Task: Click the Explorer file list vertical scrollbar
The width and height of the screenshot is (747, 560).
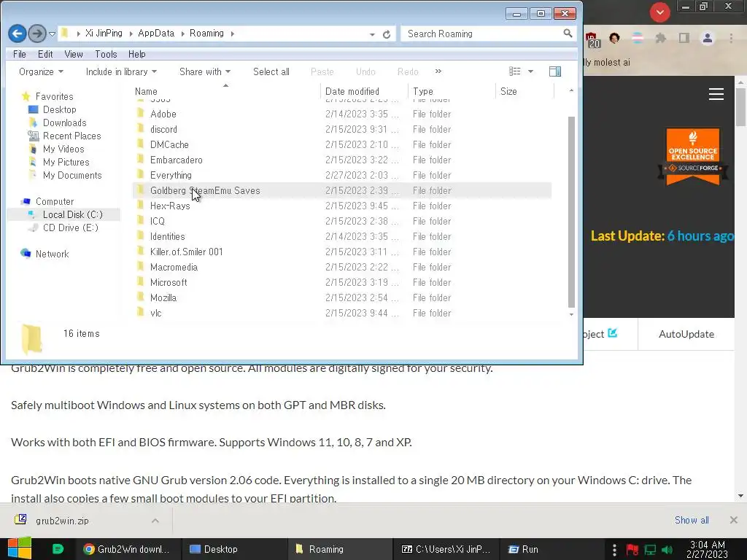Action: coord(571,212)
